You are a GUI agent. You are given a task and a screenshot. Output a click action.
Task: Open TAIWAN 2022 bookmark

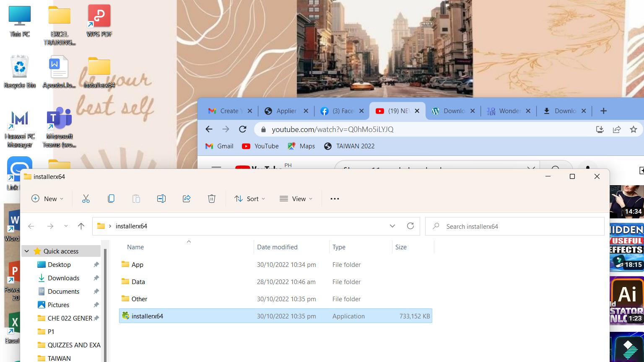pos(350,146)
